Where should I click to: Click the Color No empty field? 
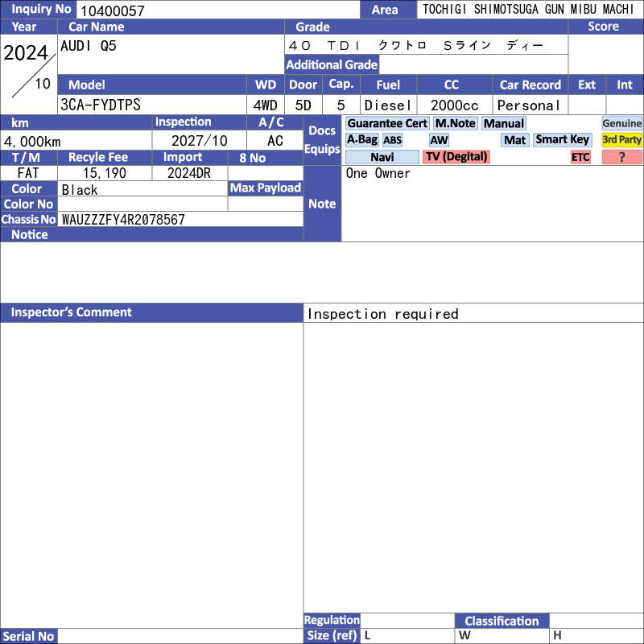click(x=142, y=204)
